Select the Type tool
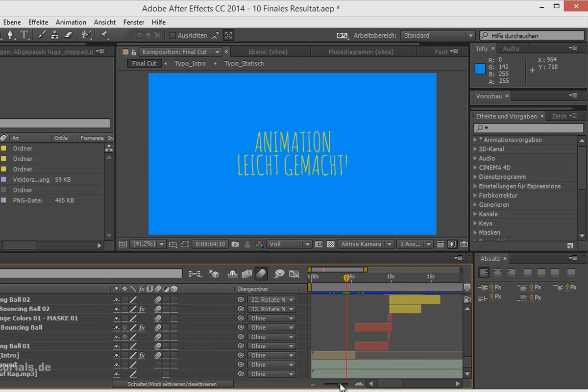This screenshot has width=588, height=392. 24,35
